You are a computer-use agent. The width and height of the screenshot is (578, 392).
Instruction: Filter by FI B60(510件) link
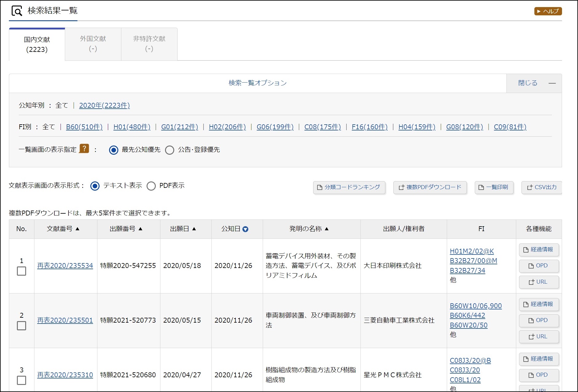coord(84,127)
